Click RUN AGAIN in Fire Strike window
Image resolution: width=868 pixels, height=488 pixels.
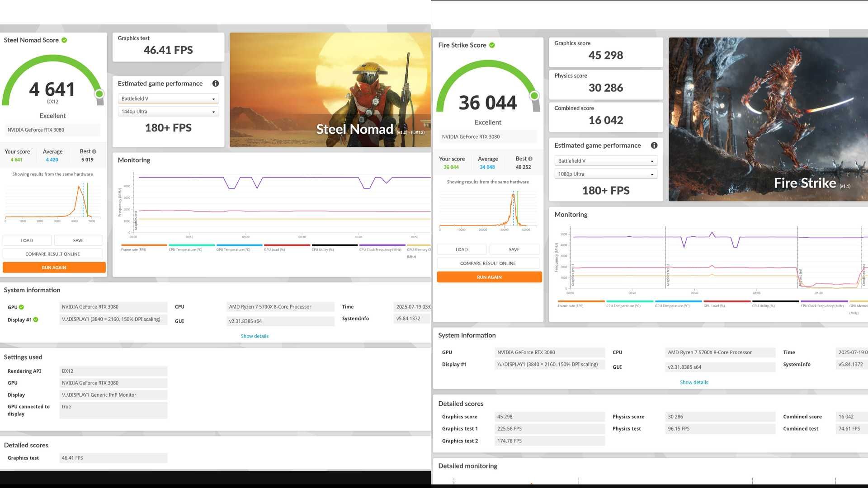[x=489, y=277]
